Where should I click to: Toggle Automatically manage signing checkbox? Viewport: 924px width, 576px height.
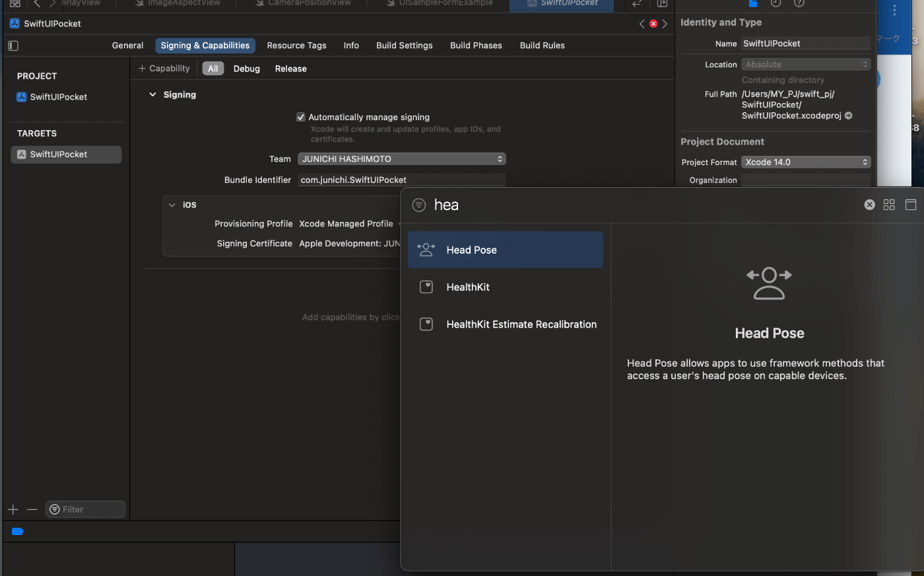301,117
